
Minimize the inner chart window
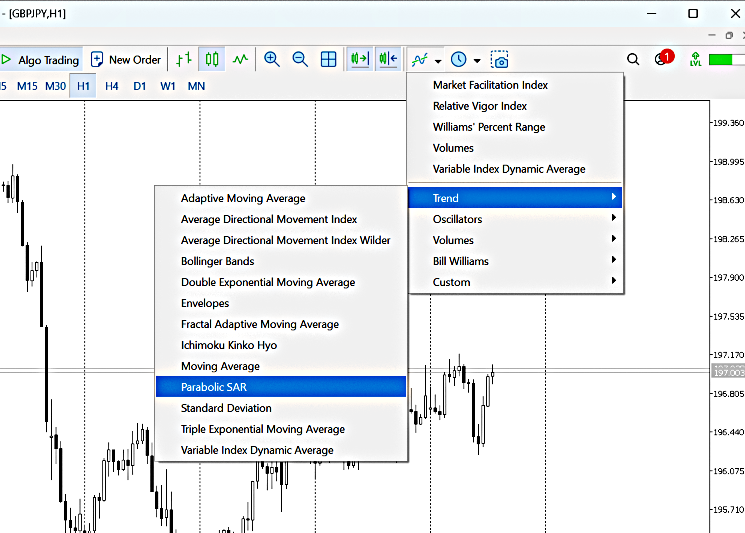click(711, 35)
